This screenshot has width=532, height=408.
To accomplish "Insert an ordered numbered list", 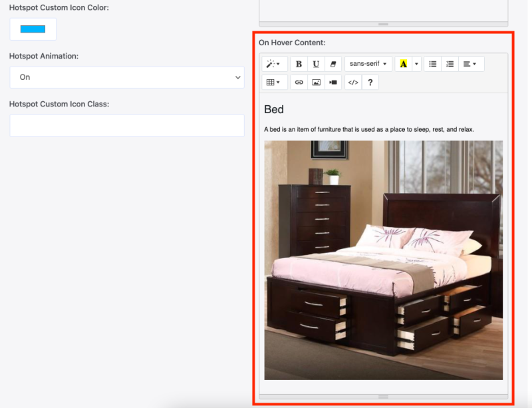I will 450,64.
